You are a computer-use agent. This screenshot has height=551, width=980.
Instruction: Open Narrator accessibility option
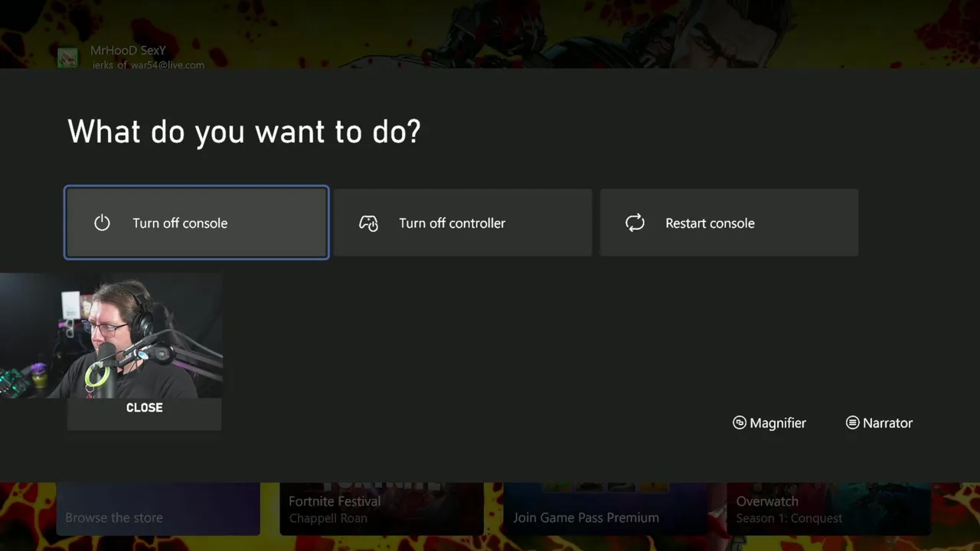[879, 422]
